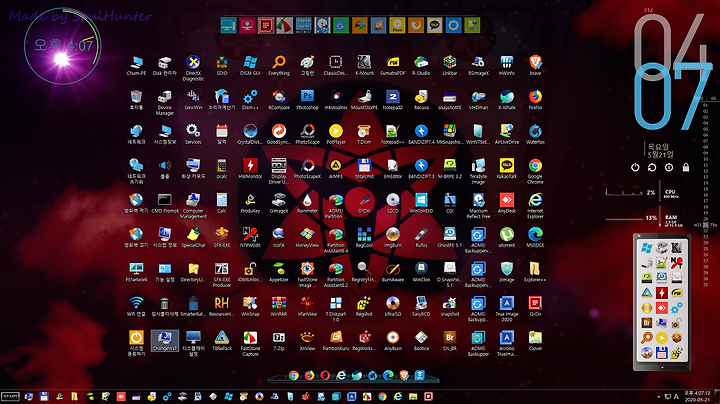This screenshot has height=404, width=720.
Task: Launch WinRAR desktop icon
Action: coord(279,306)
